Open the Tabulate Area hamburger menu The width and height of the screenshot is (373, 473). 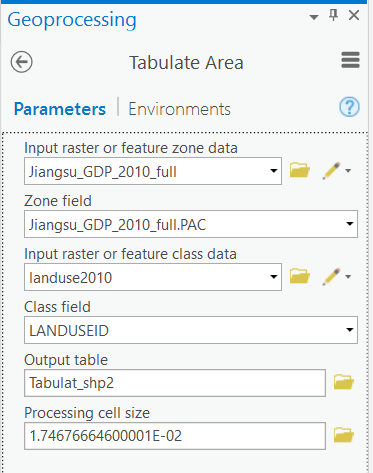point(350,60)
